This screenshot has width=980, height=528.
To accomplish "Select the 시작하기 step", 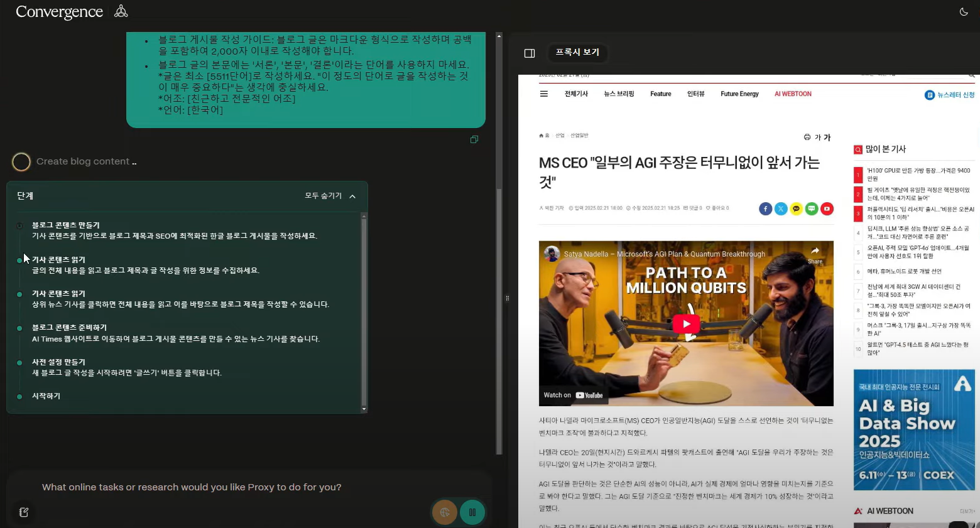I will coord(46,396).
